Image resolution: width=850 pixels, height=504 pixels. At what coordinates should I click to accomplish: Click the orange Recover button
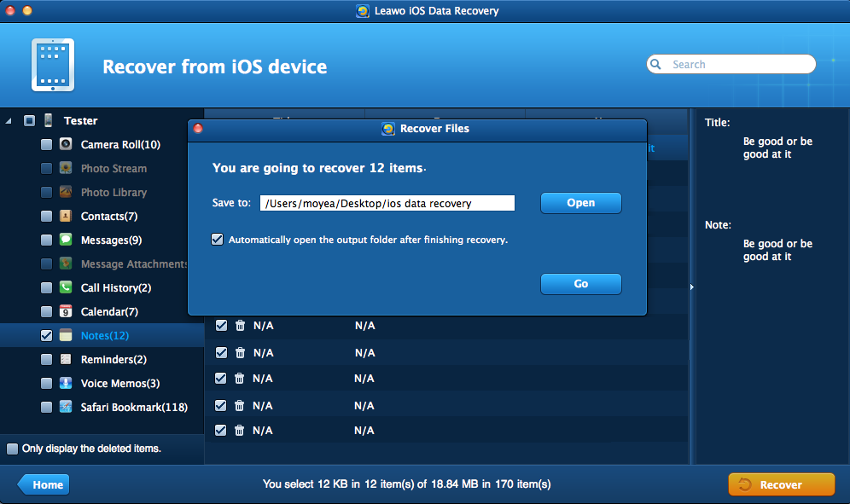(781, 484)
